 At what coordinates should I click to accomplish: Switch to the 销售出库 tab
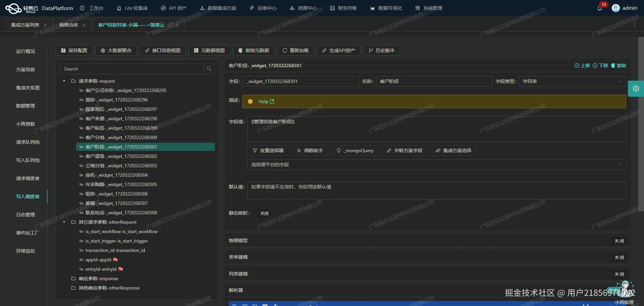pos(68,25)
